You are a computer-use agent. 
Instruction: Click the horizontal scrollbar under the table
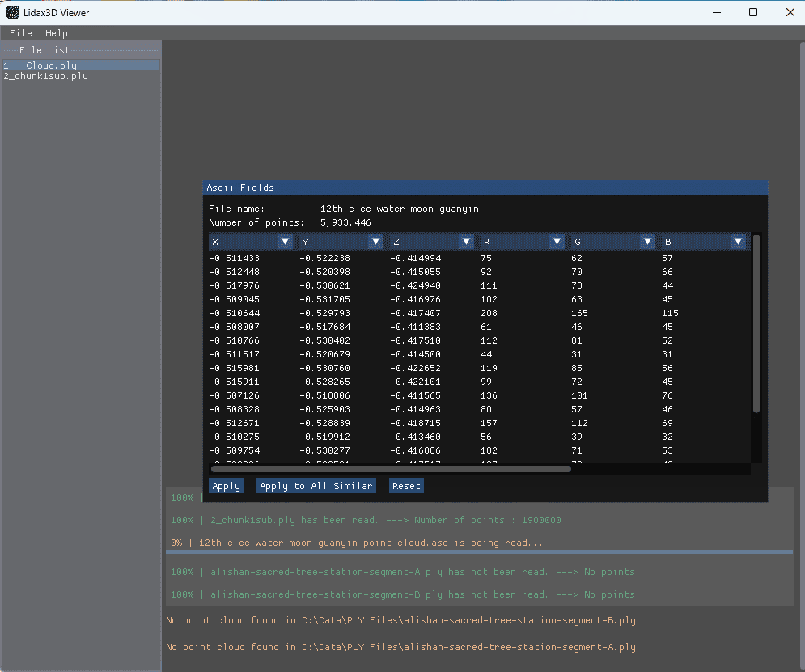click(391, 468)
